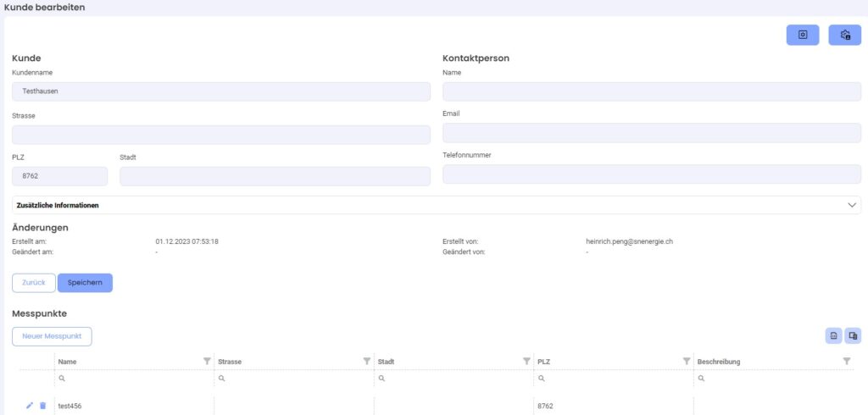Click the Kontaktperson section heading
The height and width of the screenshot is (415, 868).
[x=476, y=58]
